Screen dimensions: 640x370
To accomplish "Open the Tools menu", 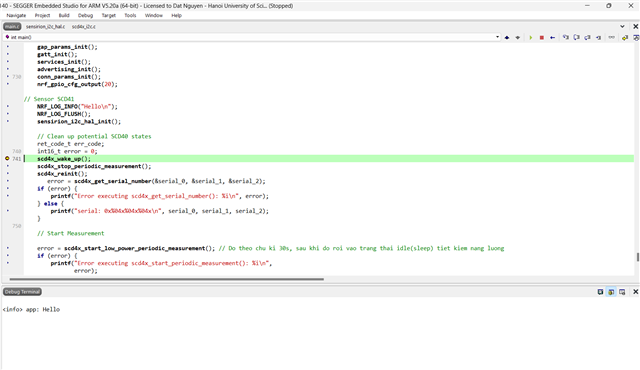I will [130, 16].
